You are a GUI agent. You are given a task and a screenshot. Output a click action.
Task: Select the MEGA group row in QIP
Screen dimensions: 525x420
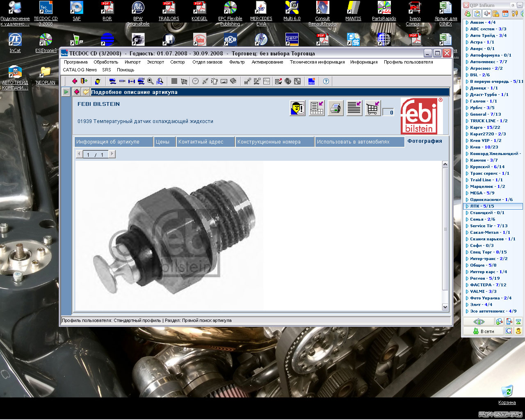click(x=493, y=193)
